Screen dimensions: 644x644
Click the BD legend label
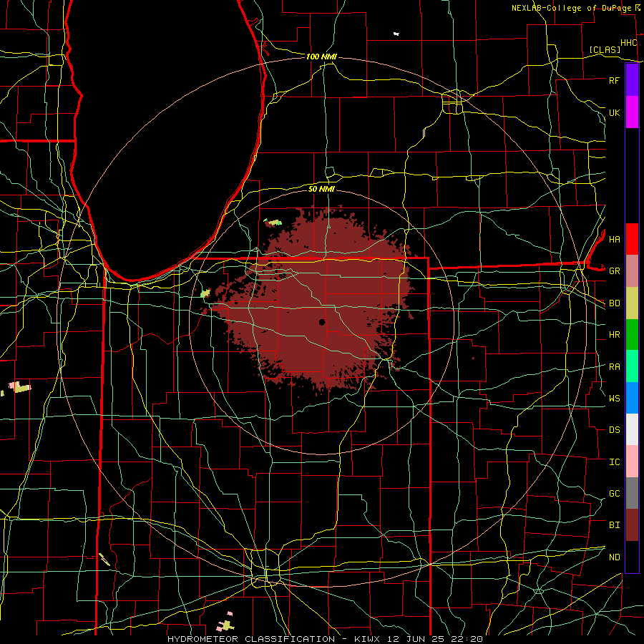(x=614, y=303)
